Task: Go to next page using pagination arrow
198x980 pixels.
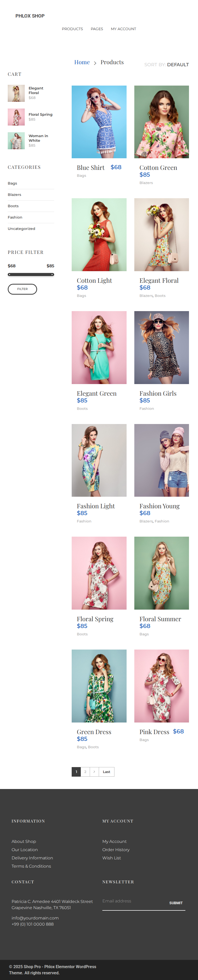Action: [94, 771]
